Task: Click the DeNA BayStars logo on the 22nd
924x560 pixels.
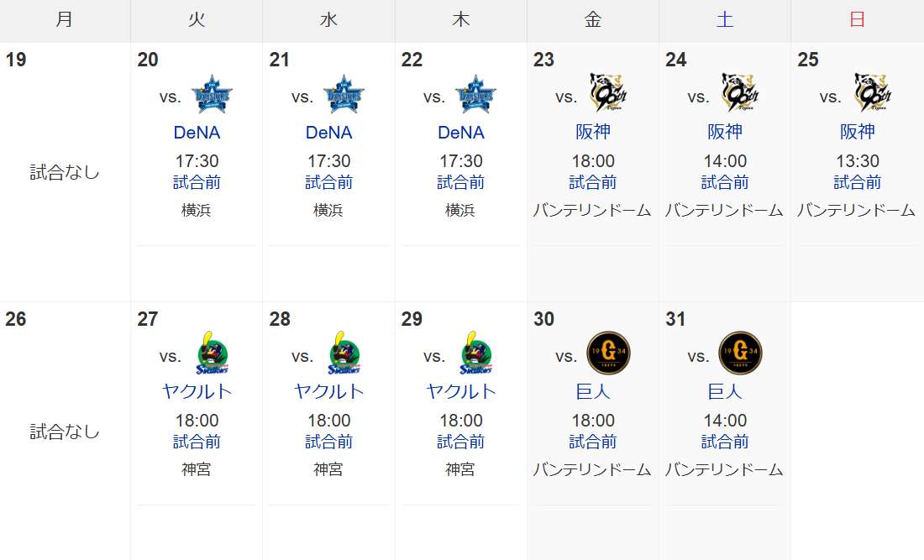Action: tap(476, 94)
